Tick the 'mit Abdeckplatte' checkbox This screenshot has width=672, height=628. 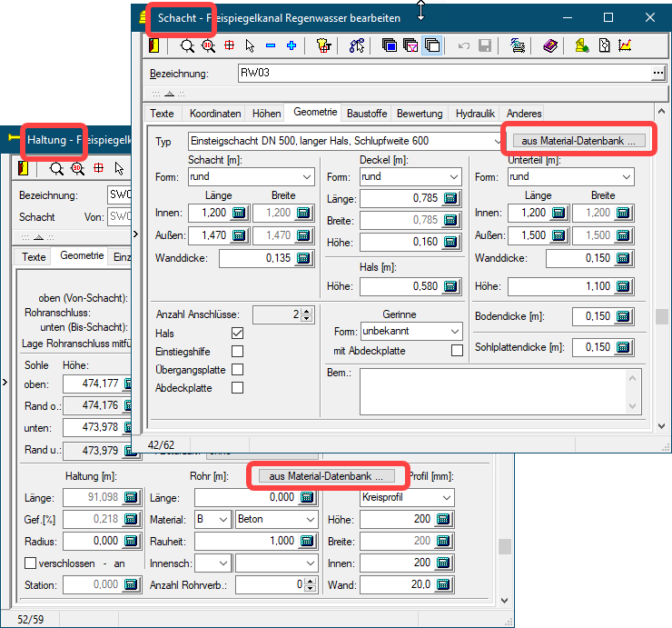click(457, 351)
